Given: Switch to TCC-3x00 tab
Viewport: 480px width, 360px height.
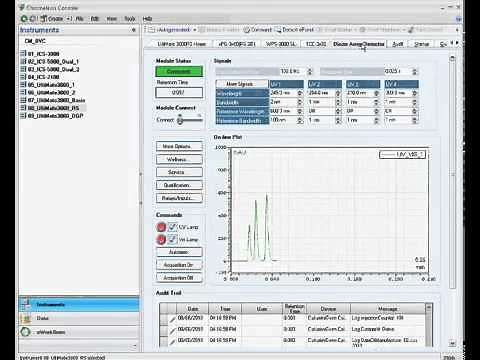Looking at the screenshot, I should [316, 44].
